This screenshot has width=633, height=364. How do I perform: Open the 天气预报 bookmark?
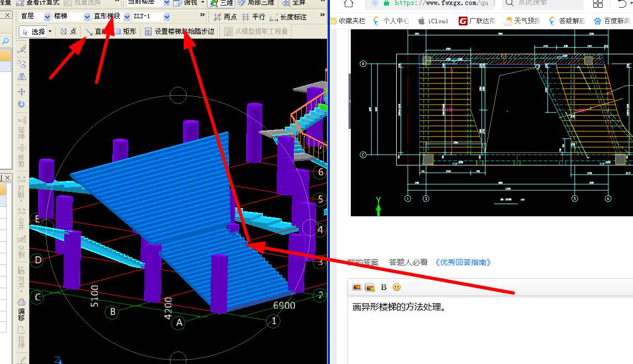point(522,20)
